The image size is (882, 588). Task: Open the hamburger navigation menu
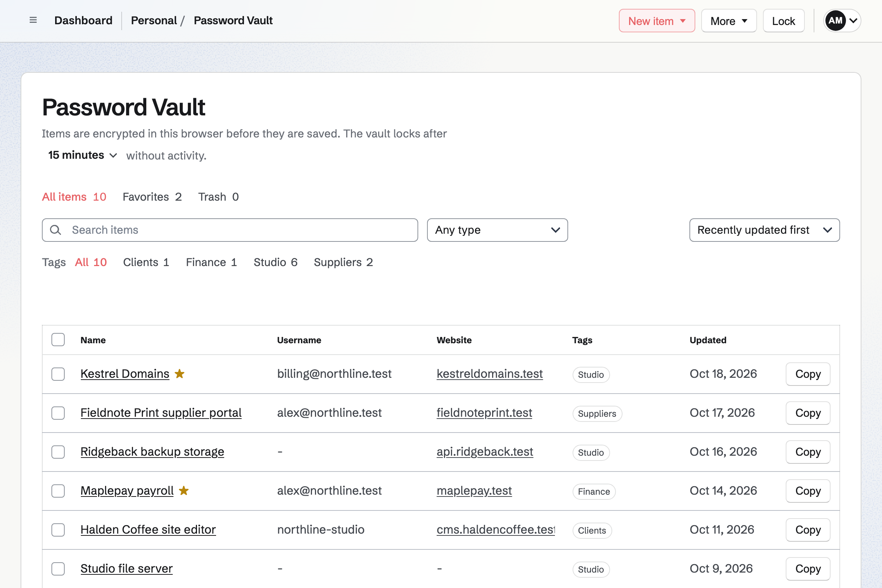33,20
